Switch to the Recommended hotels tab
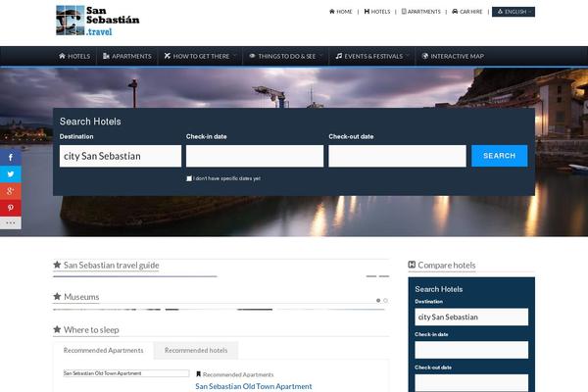This screenshot has width=588, height=392. click(x=196, y=351)
